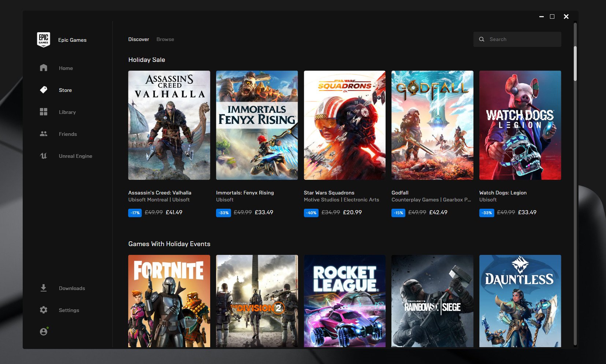Select the Unreal Engine sidebar label
This screenshot has width=606, height=364.
coord(75,156)
